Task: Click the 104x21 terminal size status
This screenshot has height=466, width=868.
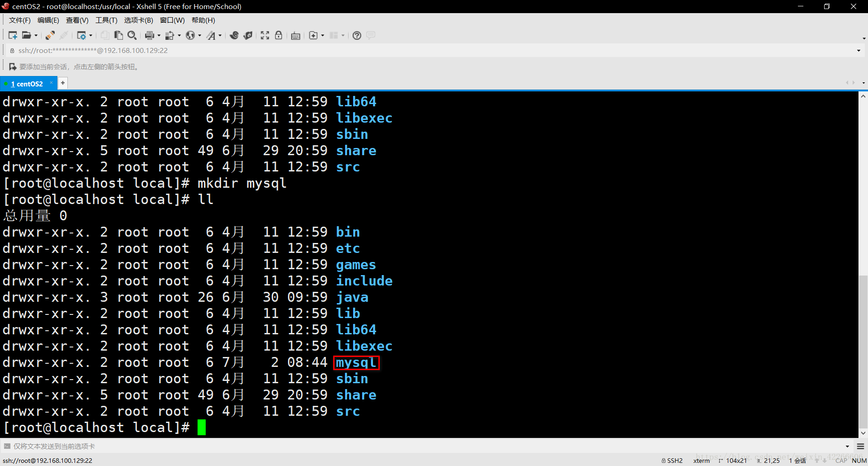Action: click(x=733, y=461)
